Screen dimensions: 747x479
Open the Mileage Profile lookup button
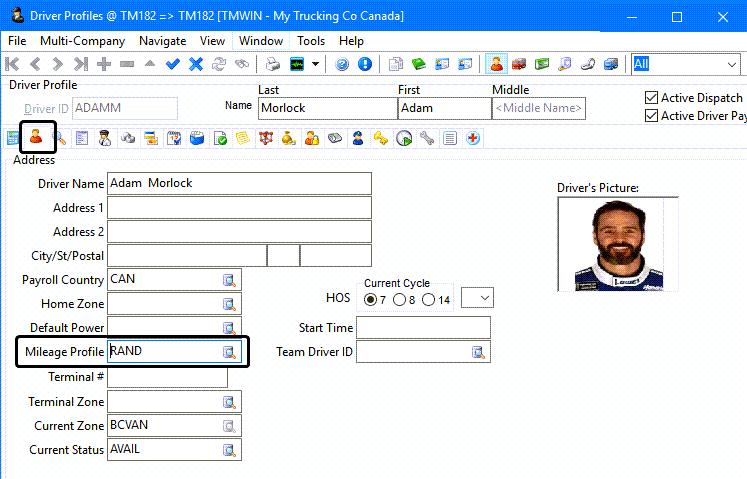(x=229, y=352)
